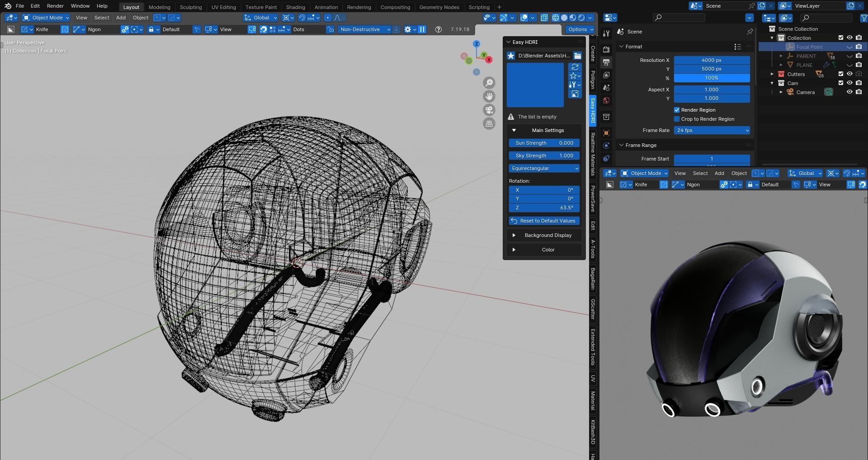Open the Output properties tab icon
This screenshot has width=868, height=460.
pos(606,62)
